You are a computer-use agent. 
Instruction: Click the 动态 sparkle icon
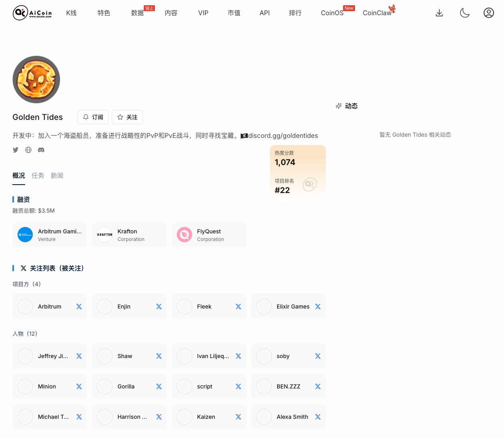click(339, 106)
